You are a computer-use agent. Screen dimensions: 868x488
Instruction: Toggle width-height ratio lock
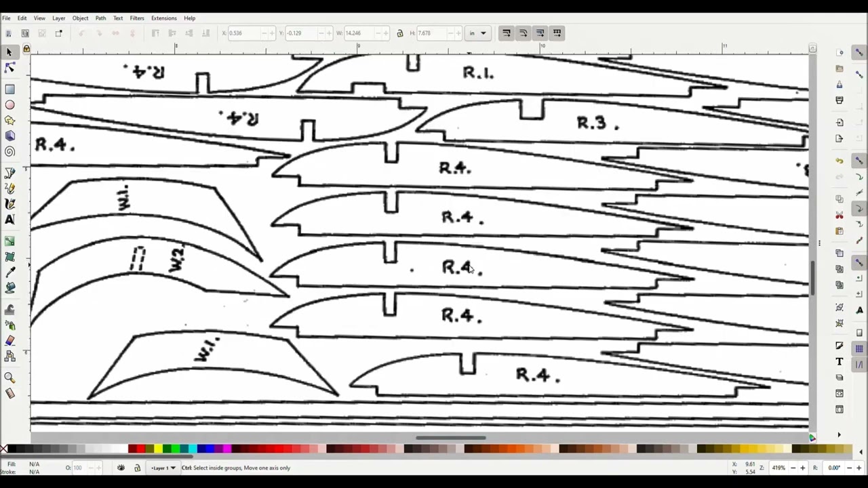pos(399,33)
